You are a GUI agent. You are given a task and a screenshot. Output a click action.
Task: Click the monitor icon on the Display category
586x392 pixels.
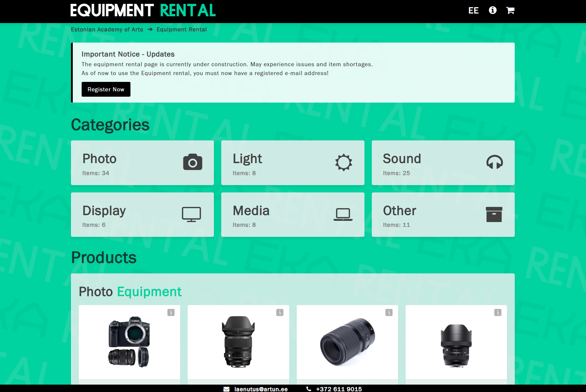(x=191, y=214)
